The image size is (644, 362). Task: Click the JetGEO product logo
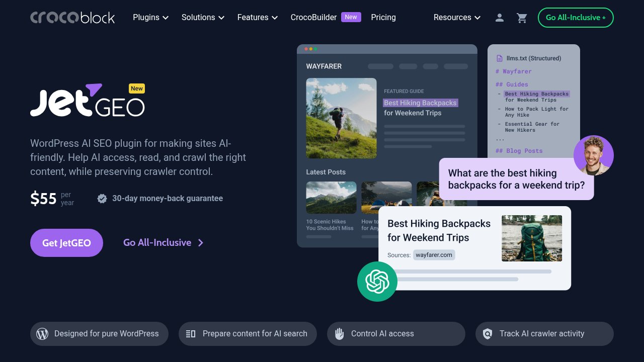[x=88, y=100]
